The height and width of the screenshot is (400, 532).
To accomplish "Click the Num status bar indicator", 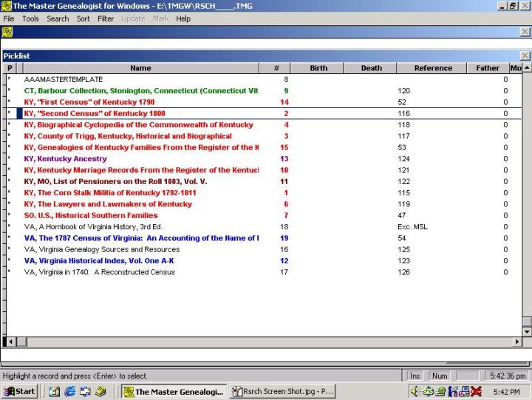I will (x=440, y=376).
